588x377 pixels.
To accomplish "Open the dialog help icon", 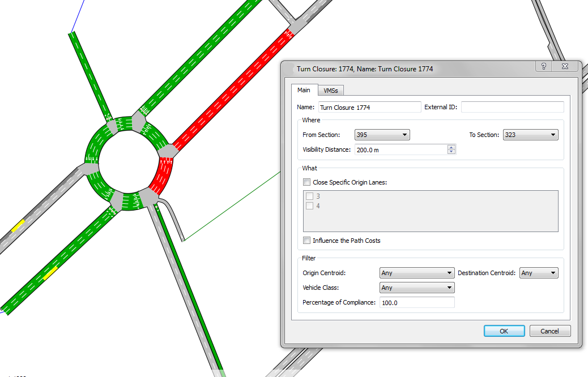I will (543, 66).
